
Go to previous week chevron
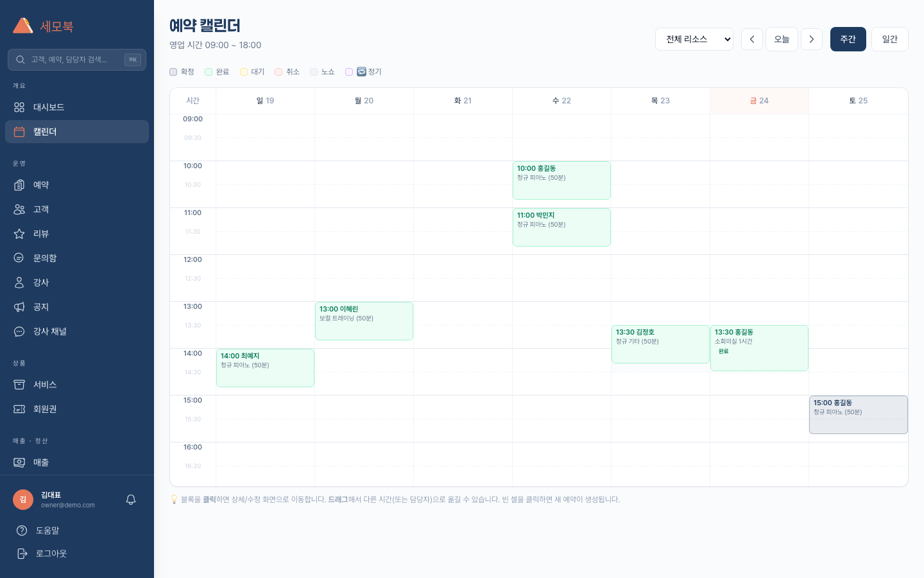[752, 39]
